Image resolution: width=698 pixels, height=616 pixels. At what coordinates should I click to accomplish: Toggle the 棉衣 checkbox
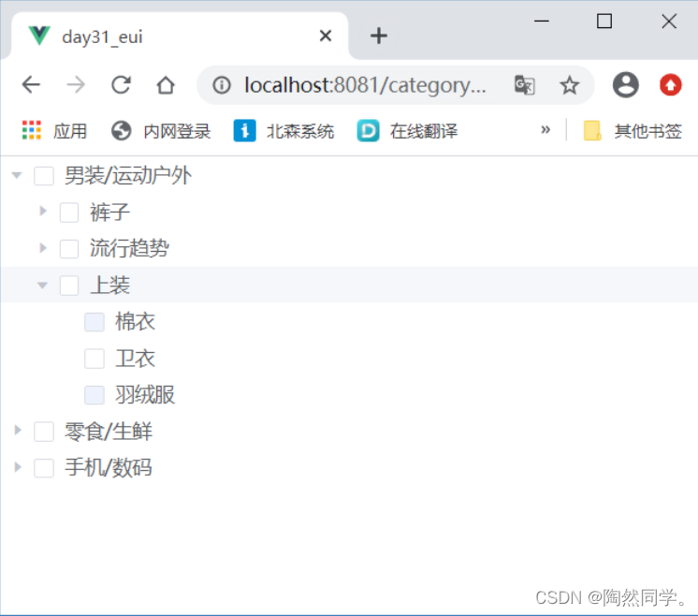(95, 322)
